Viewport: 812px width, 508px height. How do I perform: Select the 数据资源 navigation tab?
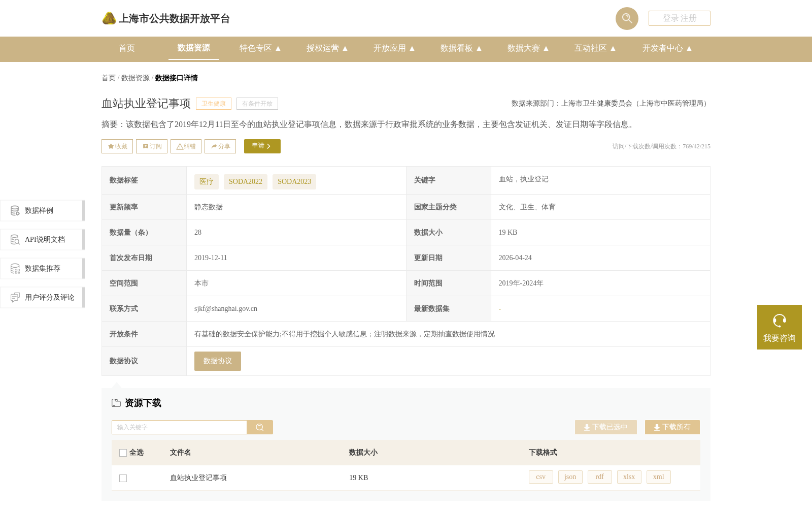pos(194,48)
